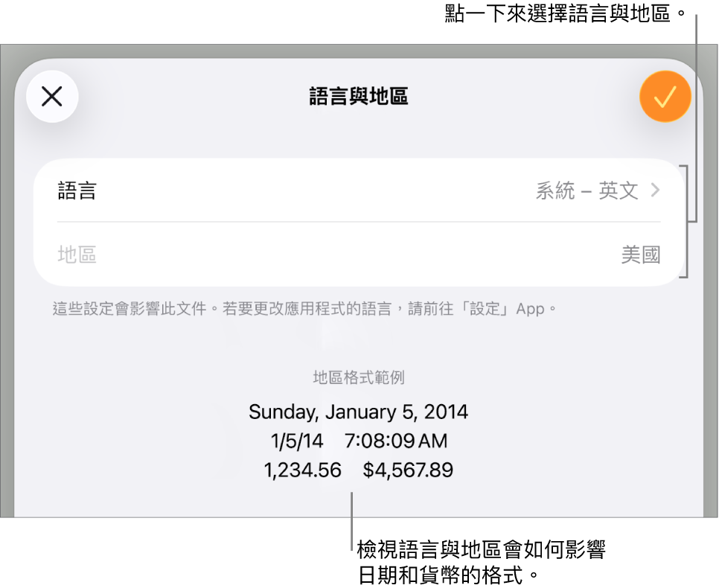Tap the 系統 – 英文 label
The width and height of the screenshot is (719, 588).
tap(587, 191)
